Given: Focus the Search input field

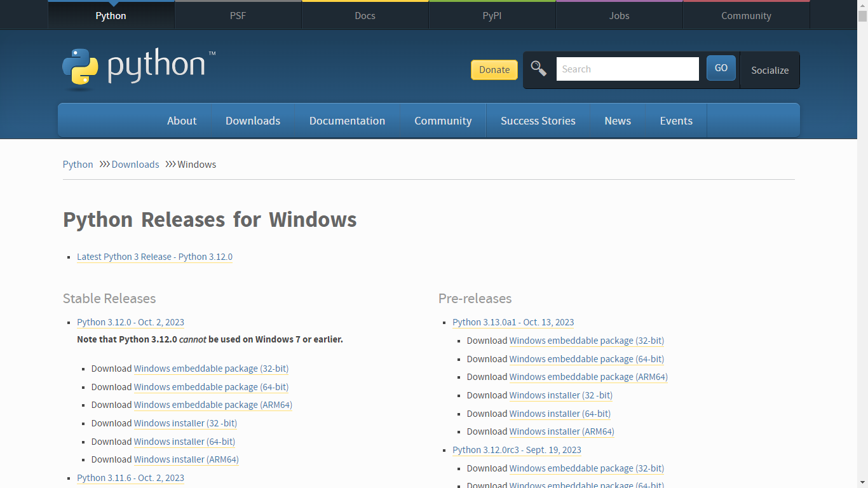Looking at the screenshot, I should [x=627, y=69].
